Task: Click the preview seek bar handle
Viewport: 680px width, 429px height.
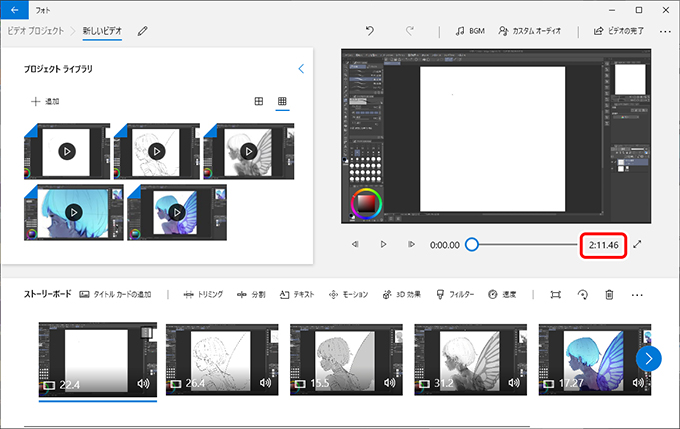Action: pos(472,244)
